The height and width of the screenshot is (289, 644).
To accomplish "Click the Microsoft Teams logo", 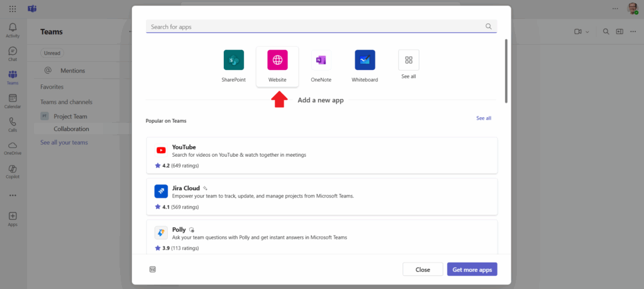I will 32,9.
